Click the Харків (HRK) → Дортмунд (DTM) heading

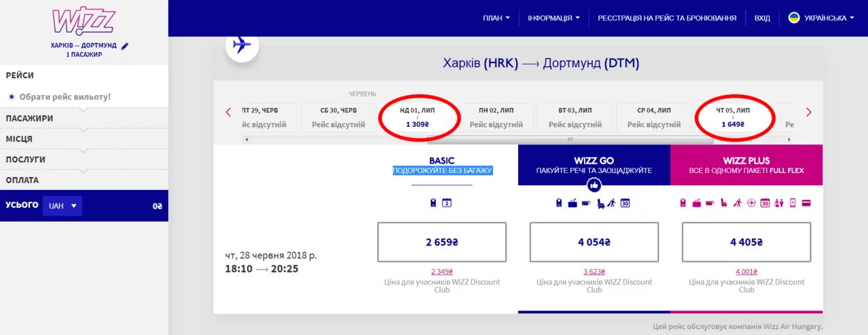[540, 64]
